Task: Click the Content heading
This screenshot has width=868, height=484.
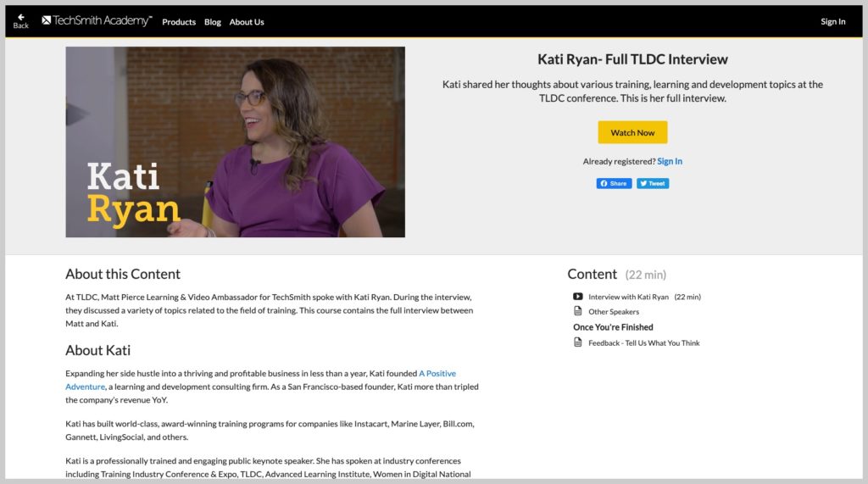Action: pyautogui.click(x=592, y=274)
